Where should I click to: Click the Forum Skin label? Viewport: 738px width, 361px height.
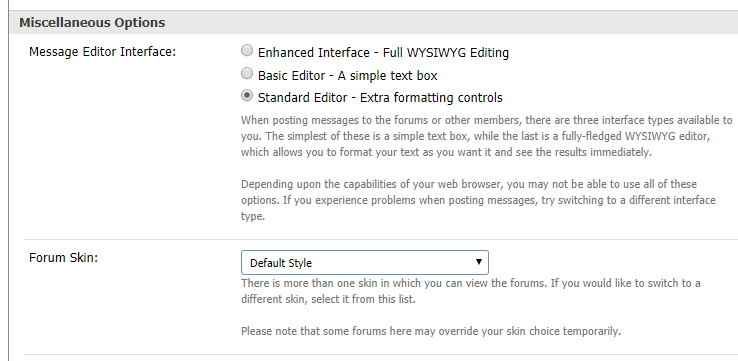64,258
